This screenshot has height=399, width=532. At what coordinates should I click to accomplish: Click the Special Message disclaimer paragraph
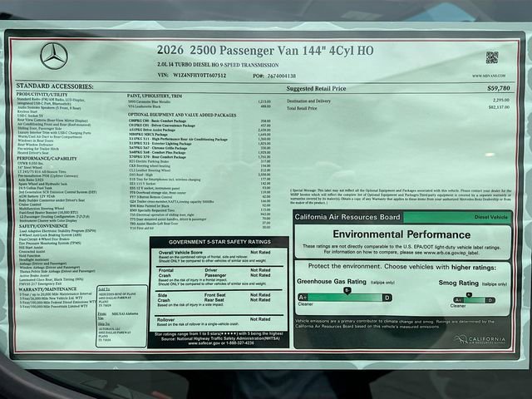coord(401,197)
